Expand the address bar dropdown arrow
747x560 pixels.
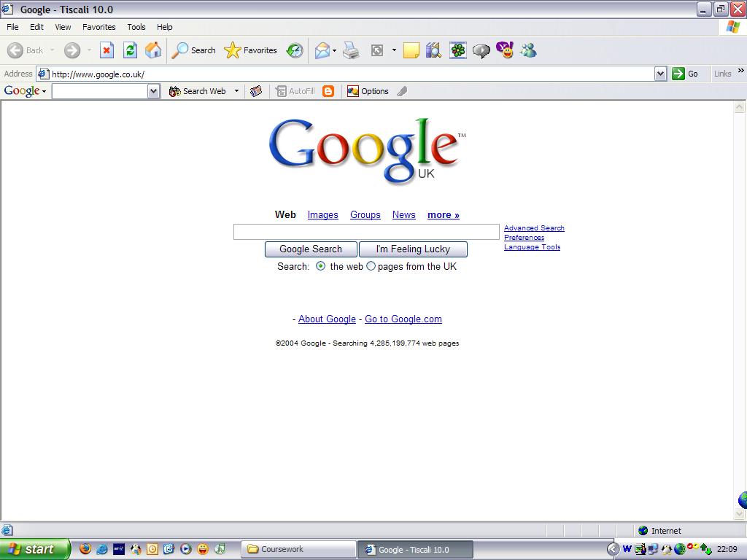660,74
